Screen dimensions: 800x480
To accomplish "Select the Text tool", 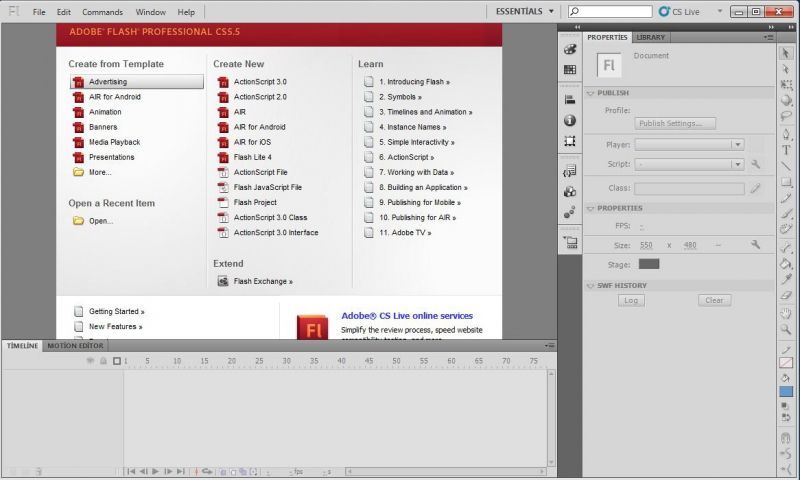I will point(786,150).
